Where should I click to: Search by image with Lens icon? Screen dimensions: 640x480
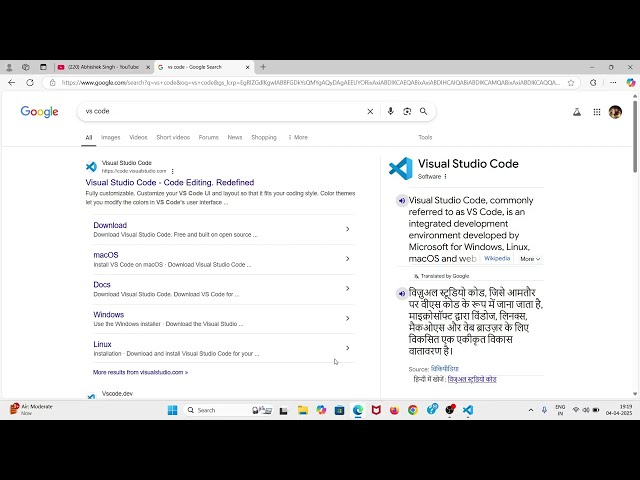pos(407,111)
